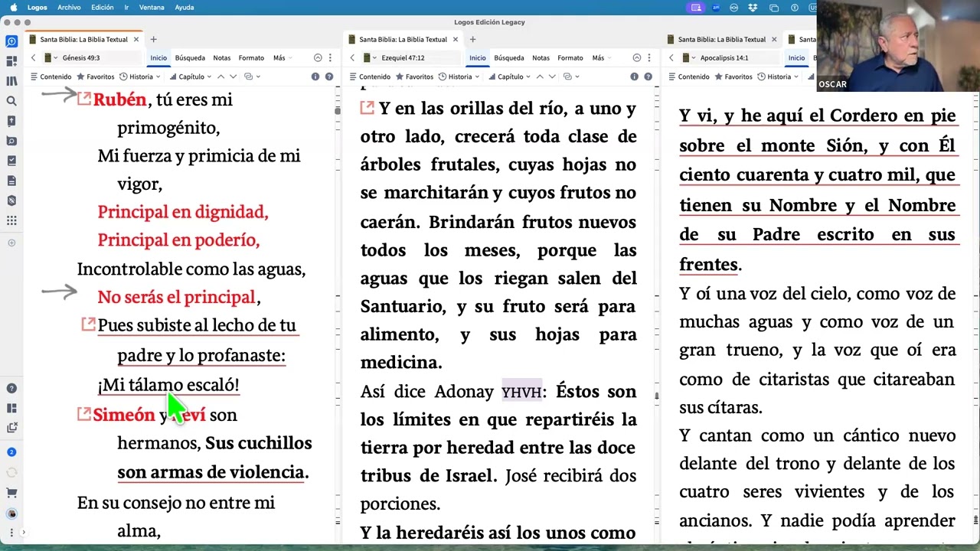Open Historia dropdown in Apocalipsis panel

778,77
